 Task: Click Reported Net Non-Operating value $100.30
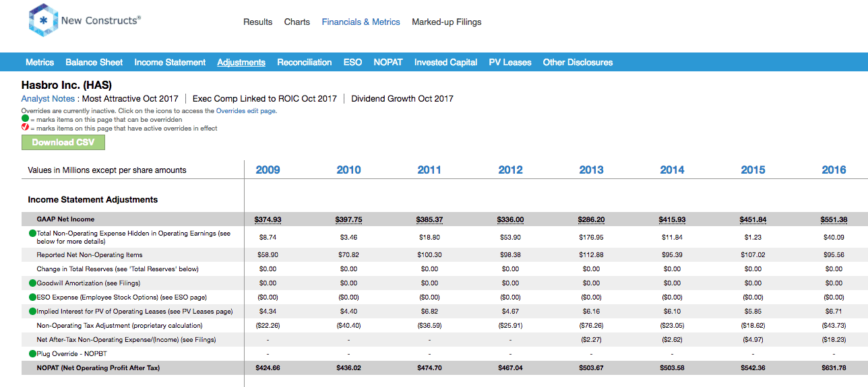[x=430, y=255]
